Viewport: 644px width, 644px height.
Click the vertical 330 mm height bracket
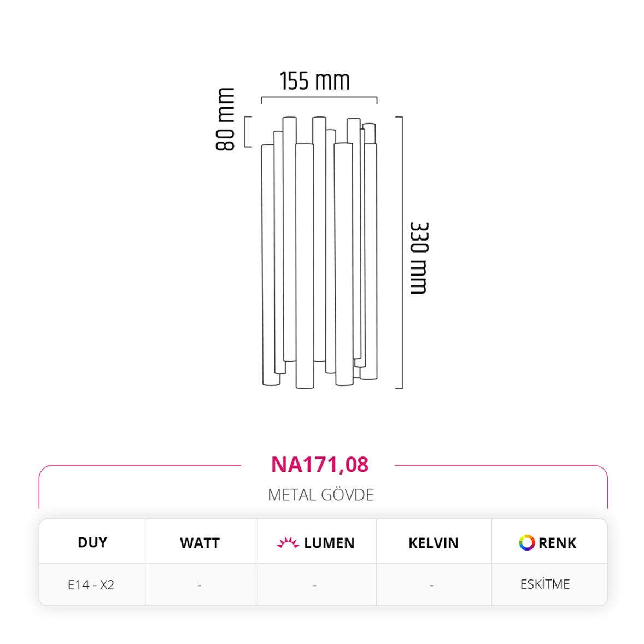coord(402,253)
